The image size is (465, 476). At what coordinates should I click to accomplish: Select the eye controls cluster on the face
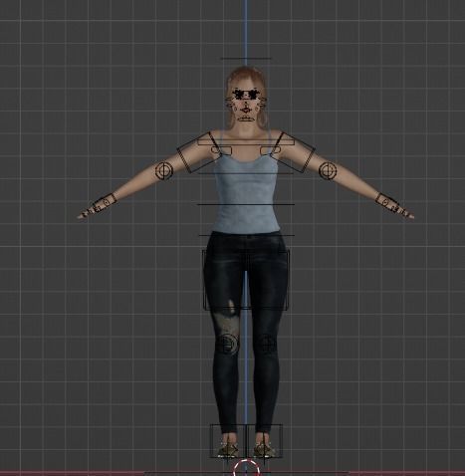point(246,94)
